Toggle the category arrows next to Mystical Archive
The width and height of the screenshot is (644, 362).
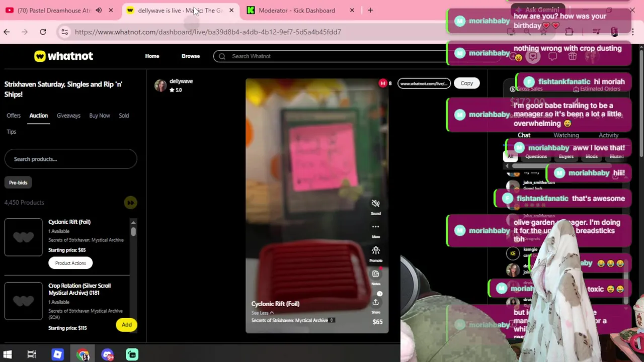point(332,320)
